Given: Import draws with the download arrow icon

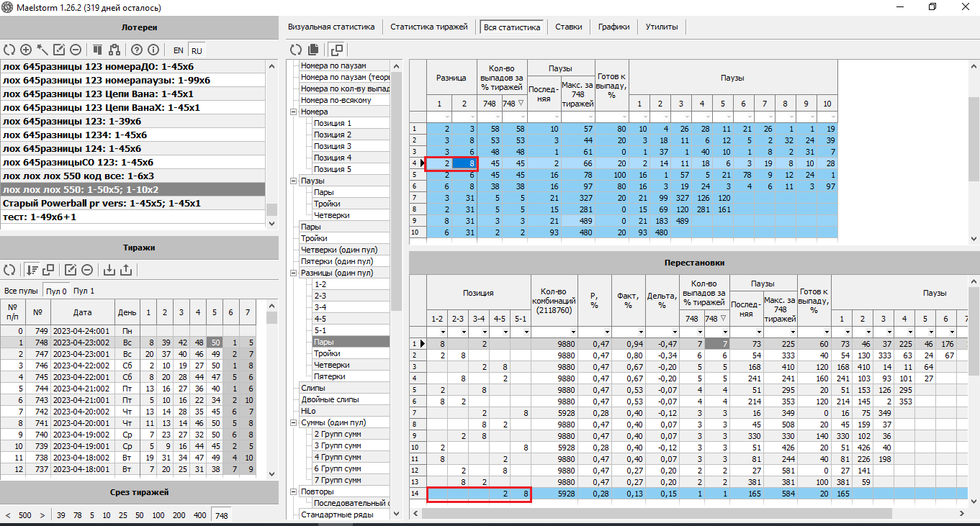Looking at the screenshot, I should (109, 270).
